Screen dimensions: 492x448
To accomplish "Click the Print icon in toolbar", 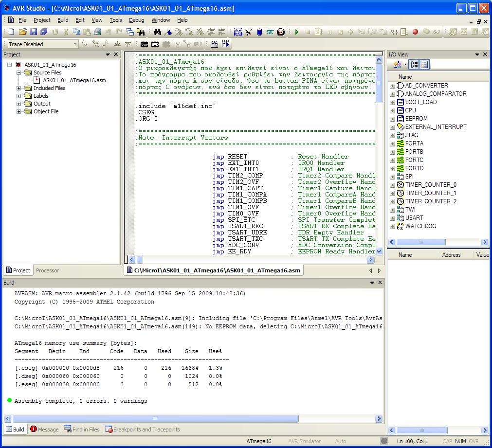I will (x=98, y=32).
